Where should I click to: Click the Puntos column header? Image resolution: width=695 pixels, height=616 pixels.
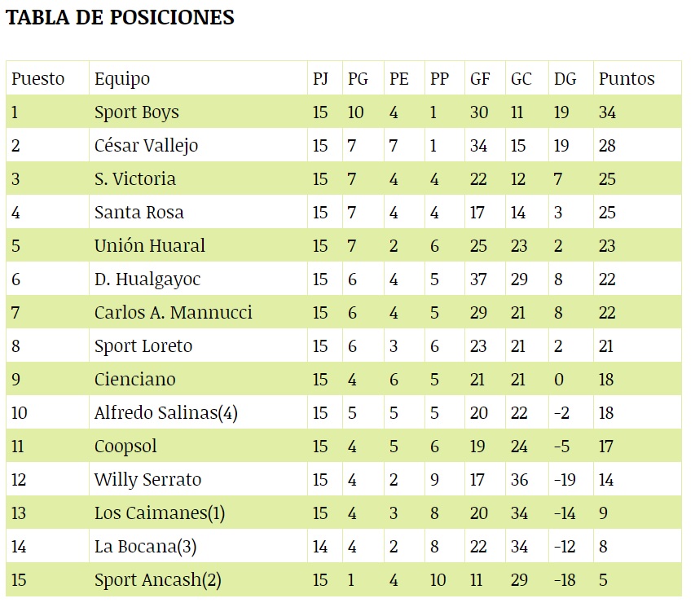click(627, 79)
